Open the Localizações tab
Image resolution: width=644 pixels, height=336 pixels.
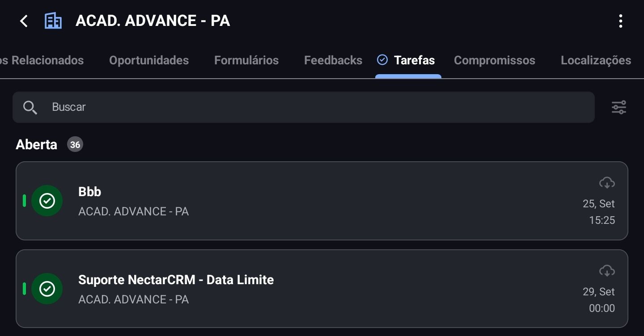[596, 60]
